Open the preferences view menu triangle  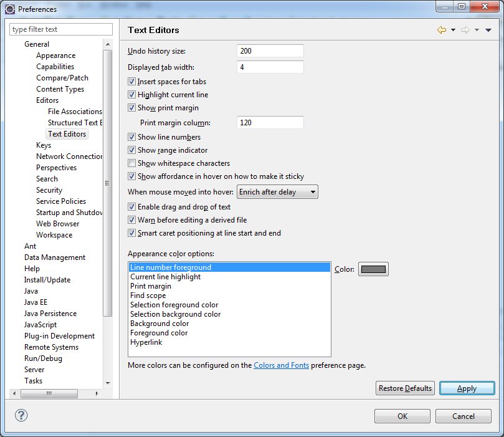[488, 30]
